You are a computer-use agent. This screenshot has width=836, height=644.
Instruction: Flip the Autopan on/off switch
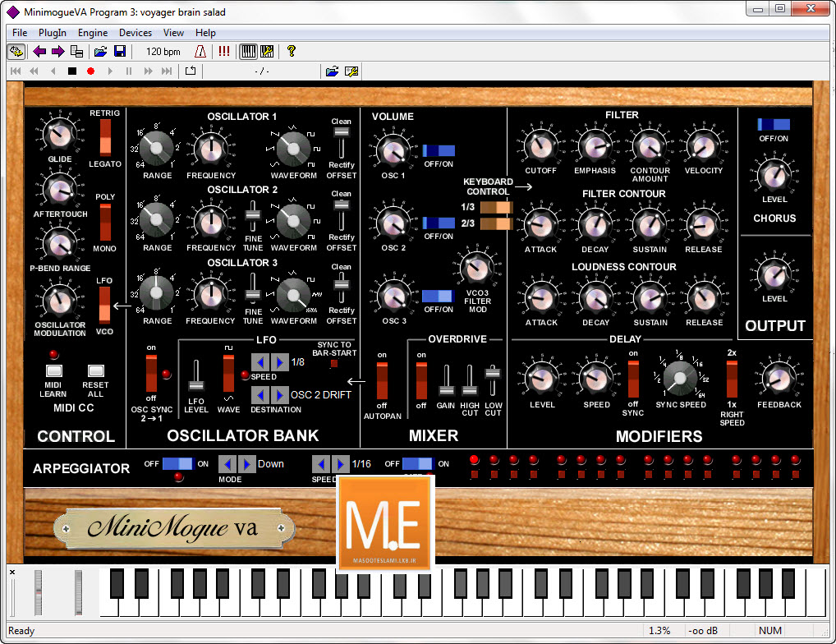(382, 380)
